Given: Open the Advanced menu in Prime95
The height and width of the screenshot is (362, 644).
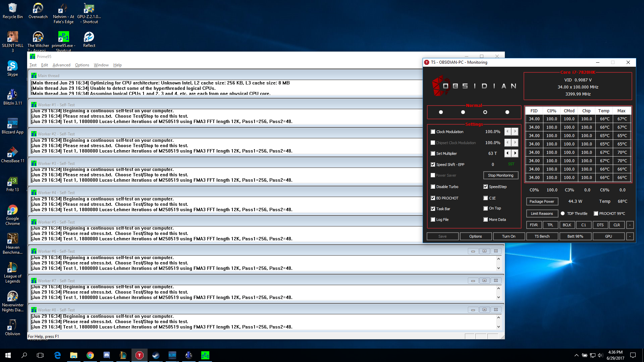Looking at the screenshot, I should [x=61, y=65].
